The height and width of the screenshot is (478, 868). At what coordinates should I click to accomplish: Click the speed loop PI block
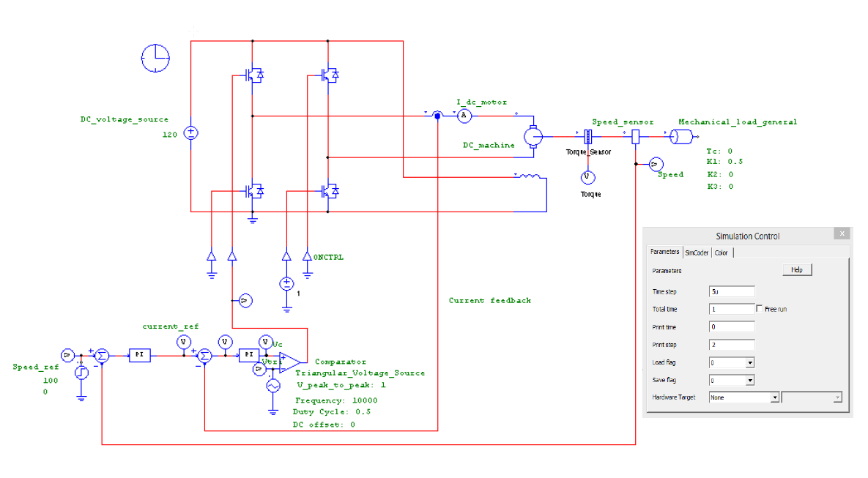pos(139,355)
